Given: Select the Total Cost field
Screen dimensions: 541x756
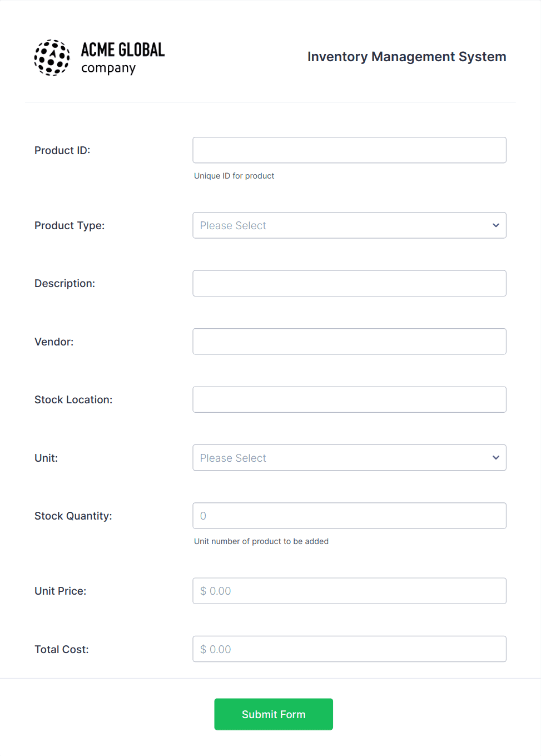Looking at the screenshot, I should pos(349,649).
